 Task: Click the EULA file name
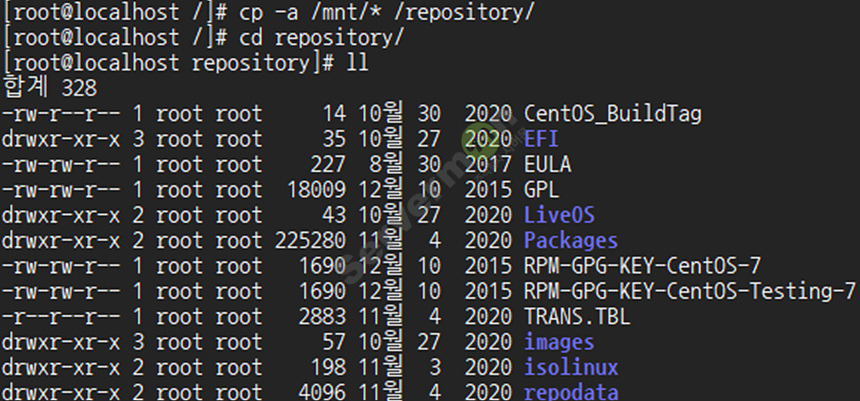pyautogui.click(x=547, y=164)
